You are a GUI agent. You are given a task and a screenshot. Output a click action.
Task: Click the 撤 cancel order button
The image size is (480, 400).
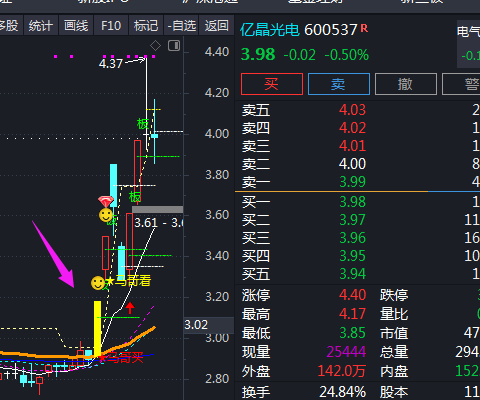[x=406, y=84]
